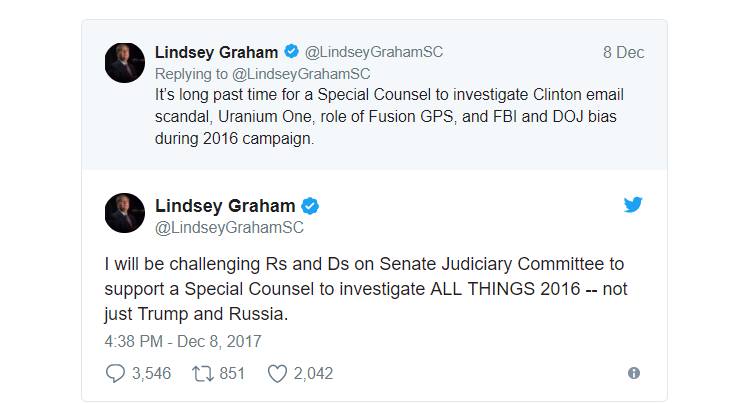Screen dimensions: 743x403
Task: Click the verified badge in the main tweet
Action: (311, 206)
